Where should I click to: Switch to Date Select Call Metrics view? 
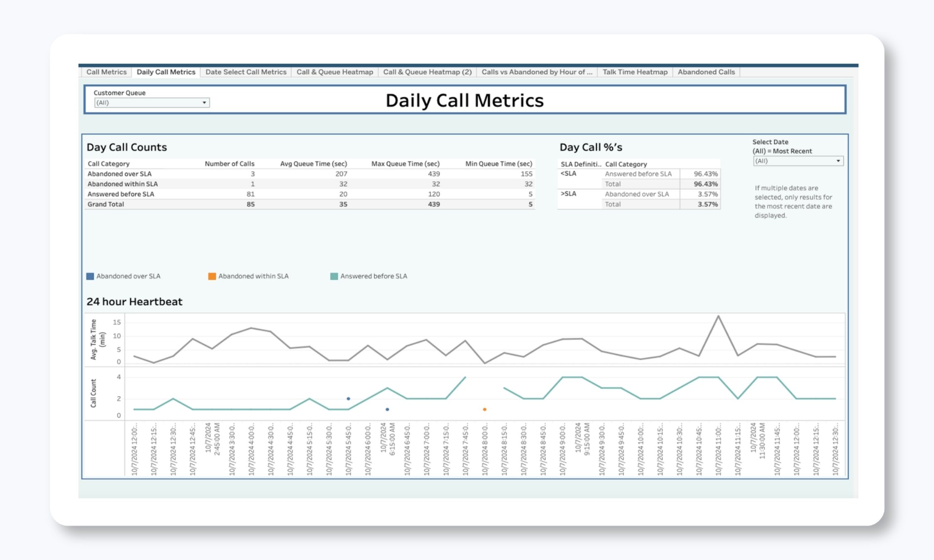pyautogui.click(x=246, y=71)
